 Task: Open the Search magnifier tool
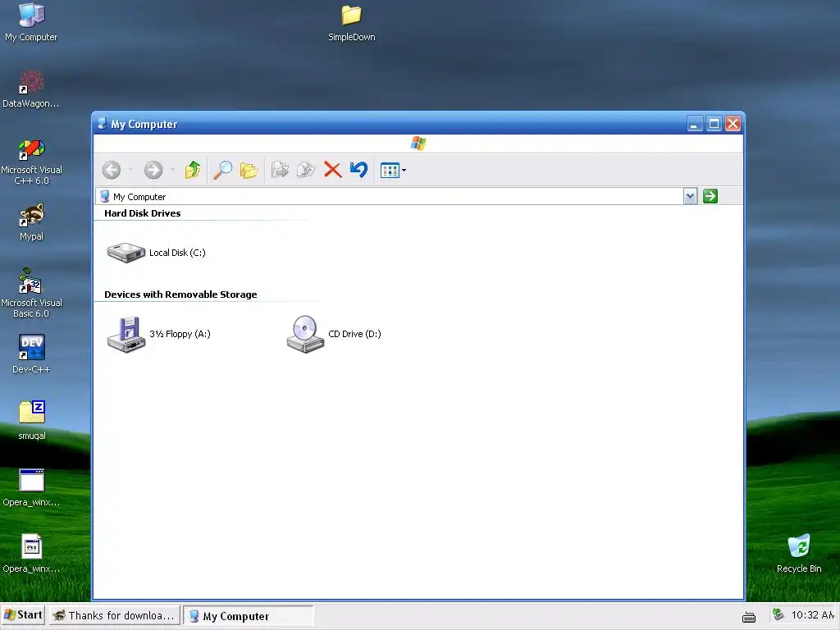[x=222, y=171]
